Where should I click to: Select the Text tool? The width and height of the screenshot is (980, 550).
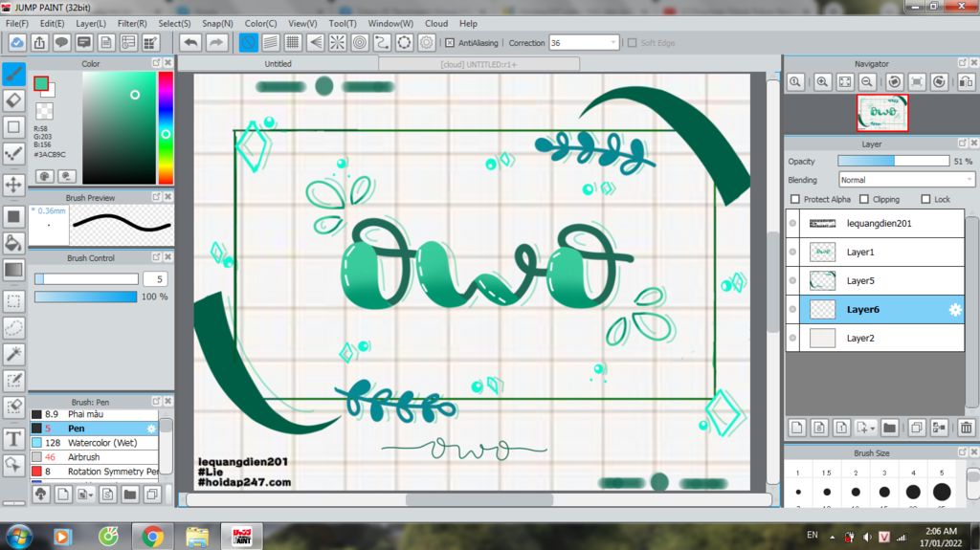click(x=13, y=438)
